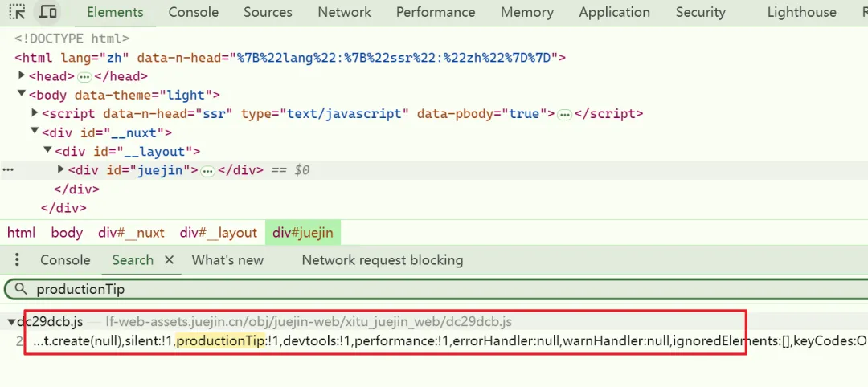
Task: Open the drawer three-dot menu
Action: (x=17, y=260)
